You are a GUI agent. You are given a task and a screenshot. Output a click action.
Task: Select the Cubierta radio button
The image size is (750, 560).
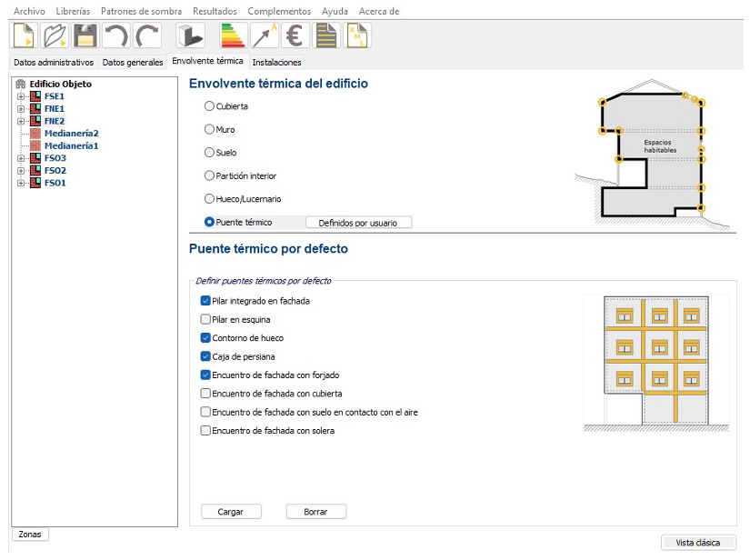click(x=210, y=106)
